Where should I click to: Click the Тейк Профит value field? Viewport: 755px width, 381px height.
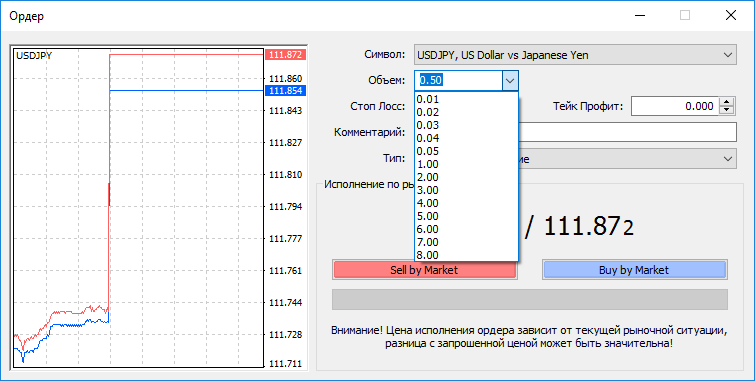coord(675,106)
